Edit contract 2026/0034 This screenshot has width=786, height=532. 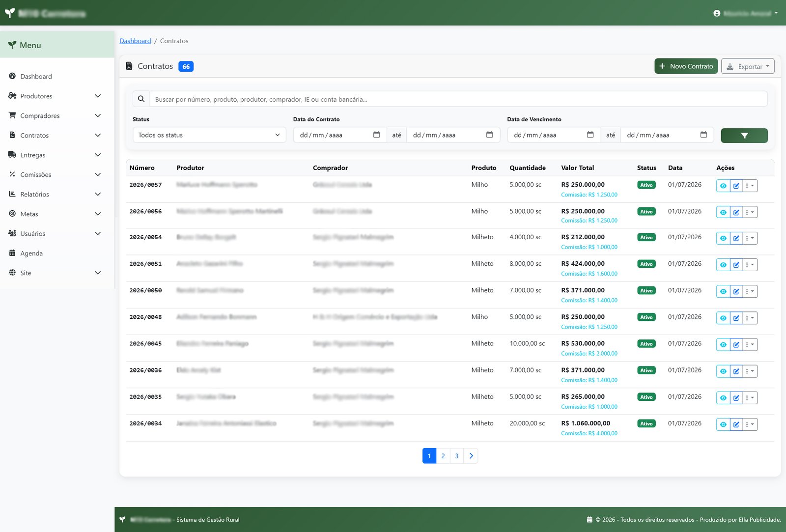(736, 424)
